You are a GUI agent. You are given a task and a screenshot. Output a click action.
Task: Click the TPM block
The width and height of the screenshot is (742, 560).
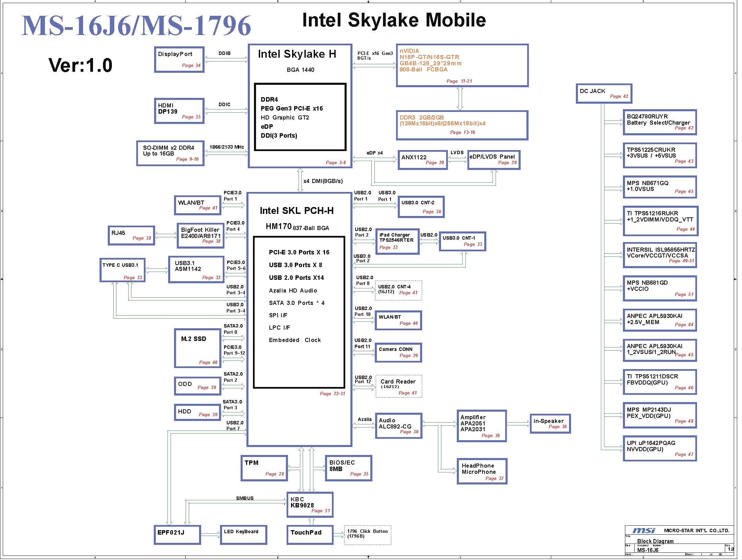(x=264, y=468)
